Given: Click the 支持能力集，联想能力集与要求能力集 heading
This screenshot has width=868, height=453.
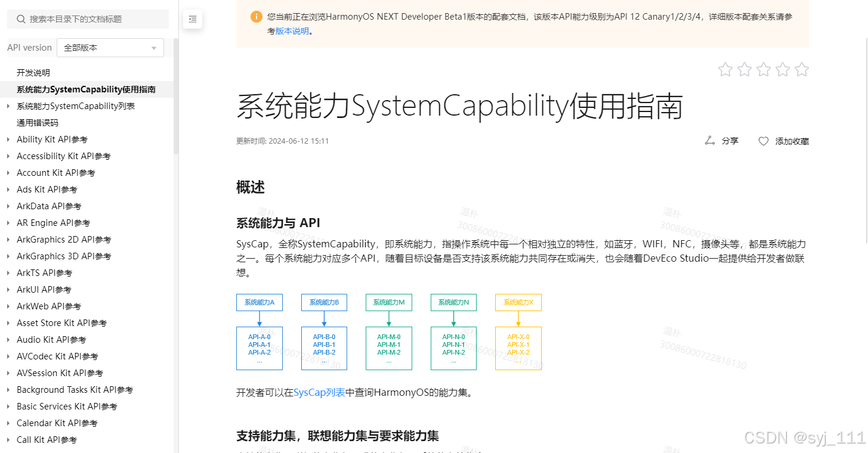Looking at the screenshot, I should coord(338,436).
